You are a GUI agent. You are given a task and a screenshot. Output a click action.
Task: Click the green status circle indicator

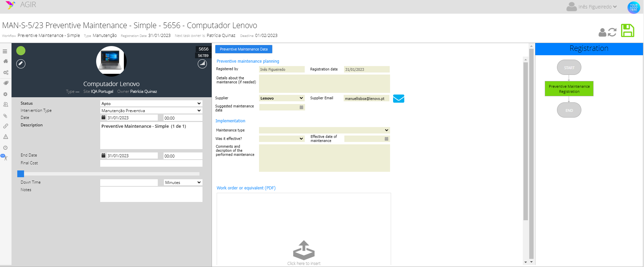(21, 50)
